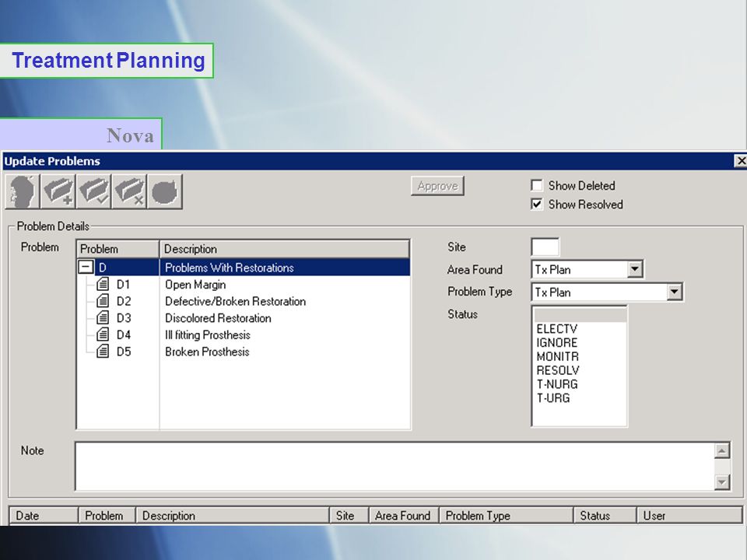Select the MONITR status option

(579, 357)
